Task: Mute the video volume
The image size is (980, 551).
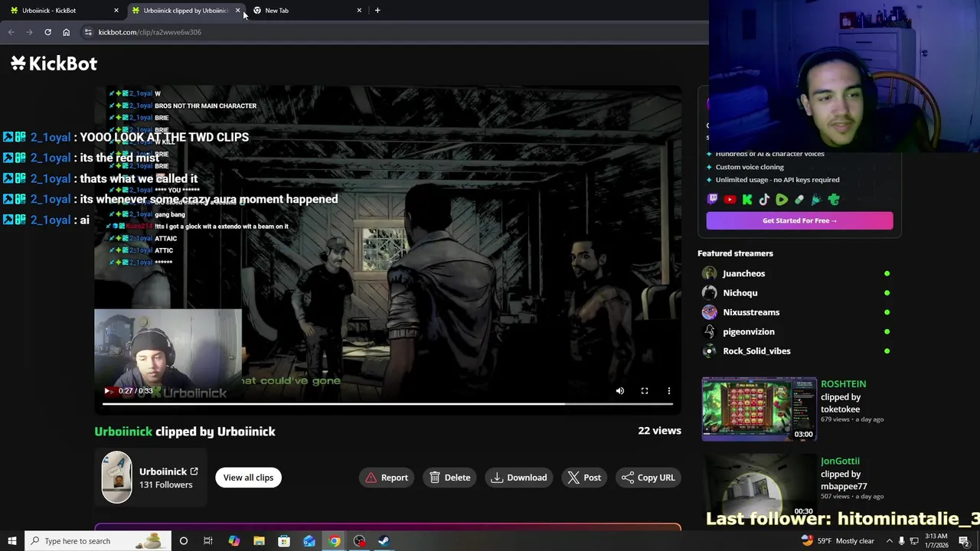Action: (x=620, y=391)
